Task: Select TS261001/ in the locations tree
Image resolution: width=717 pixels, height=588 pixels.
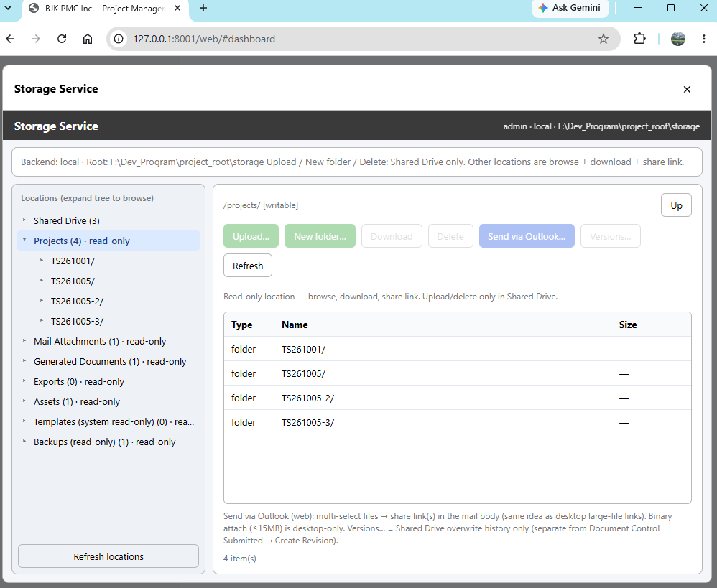Action: click(73, 261)
